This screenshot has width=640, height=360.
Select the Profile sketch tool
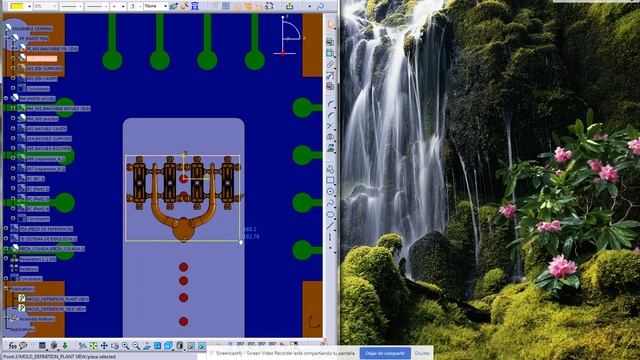coord(330,169)
